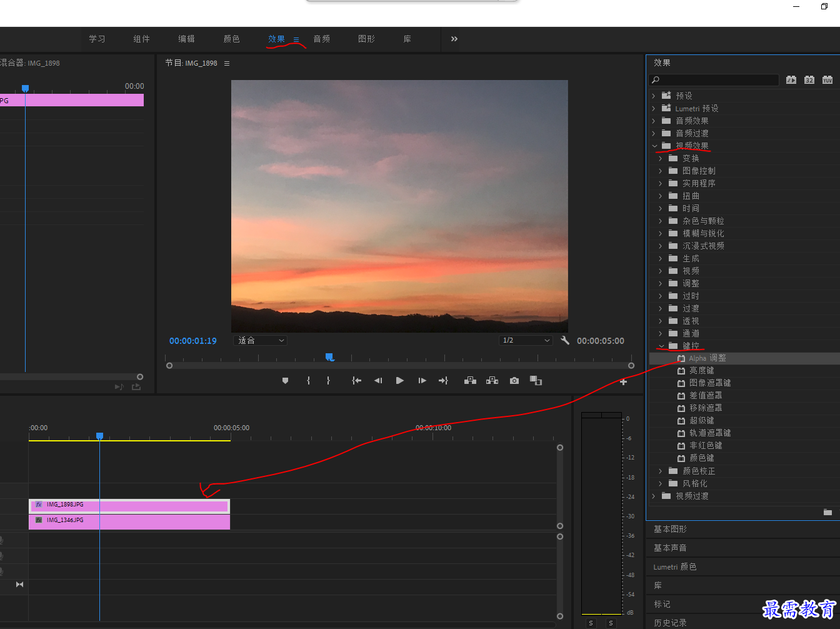Expand the 视频过渡 folder
Image resolution: width=840 pixels, height=629 pixels.
[x=654, y=496]
